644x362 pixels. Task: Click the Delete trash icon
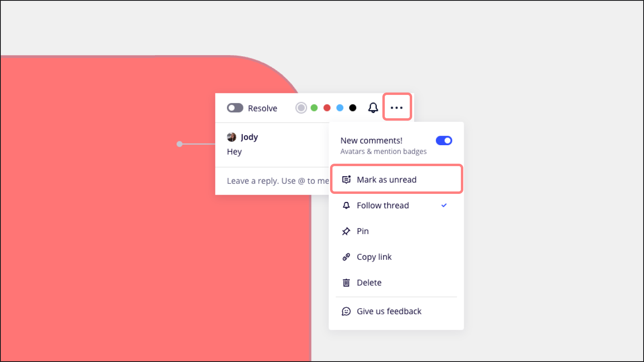pyautogui.click(x=346, y=283)
